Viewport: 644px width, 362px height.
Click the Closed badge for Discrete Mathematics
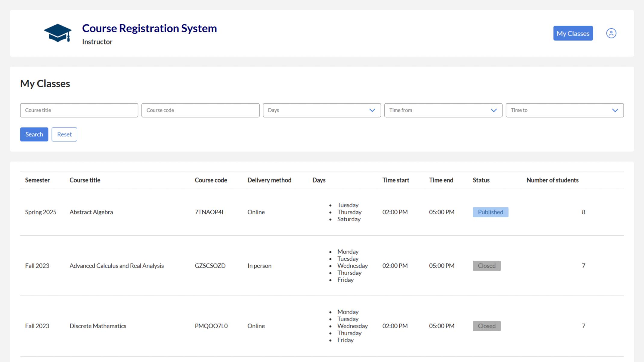point(487,326)
